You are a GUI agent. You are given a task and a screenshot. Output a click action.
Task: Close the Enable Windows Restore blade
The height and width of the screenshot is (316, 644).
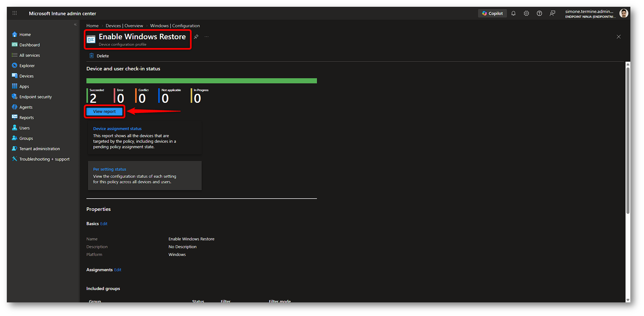619,37
